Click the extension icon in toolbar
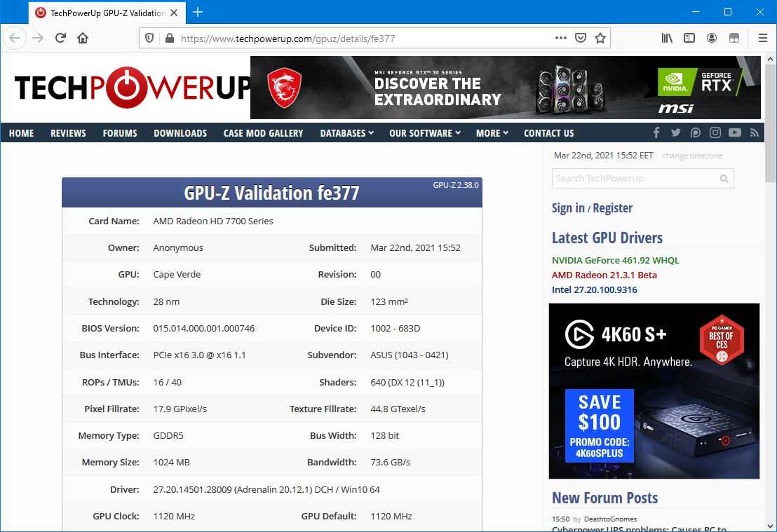Image resolution: width=777 pixels, height=532 pixels. 734,38
